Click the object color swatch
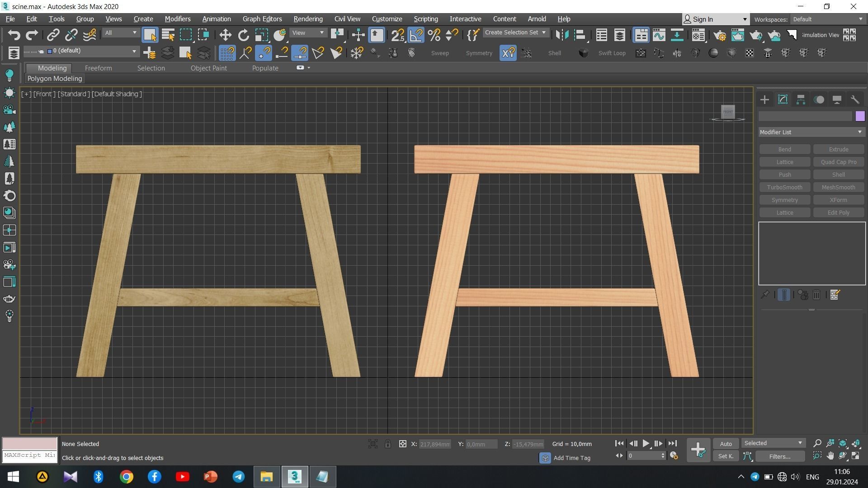Screen dimensions: 868x488 [x=860, y=117]
